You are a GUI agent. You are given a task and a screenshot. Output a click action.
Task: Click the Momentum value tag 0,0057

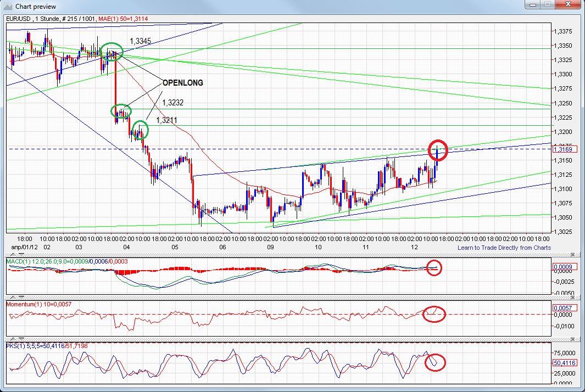click(x=564, y=308)
